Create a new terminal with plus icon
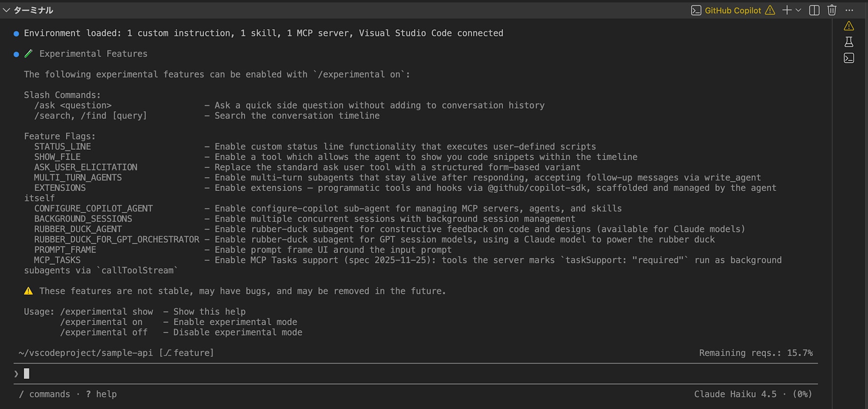This screenshot has height=409, width=868. pos(786,10)
